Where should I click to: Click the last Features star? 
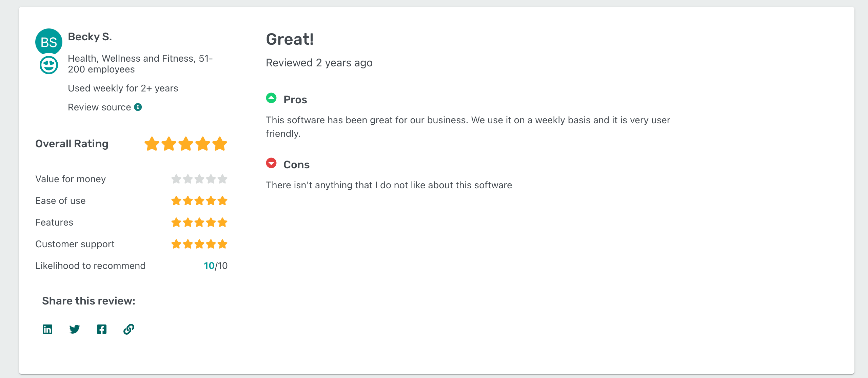point(222,222)
